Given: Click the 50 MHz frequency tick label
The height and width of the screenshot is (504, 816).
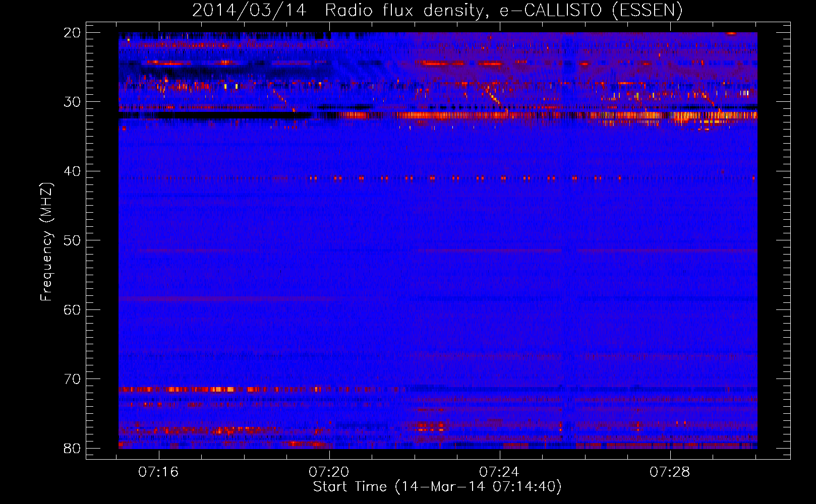Looking at the screenshot, I should [72, 240].
